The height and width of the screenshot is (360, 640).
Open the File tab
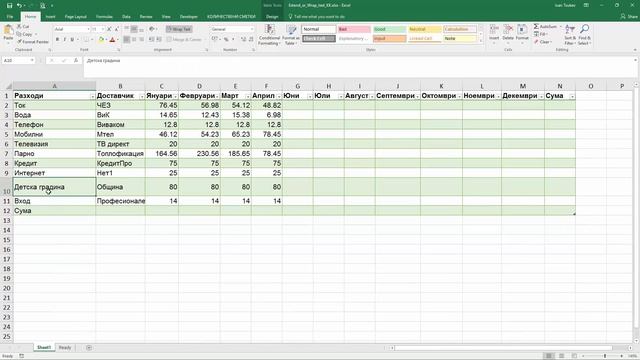(x=10, y=17)
